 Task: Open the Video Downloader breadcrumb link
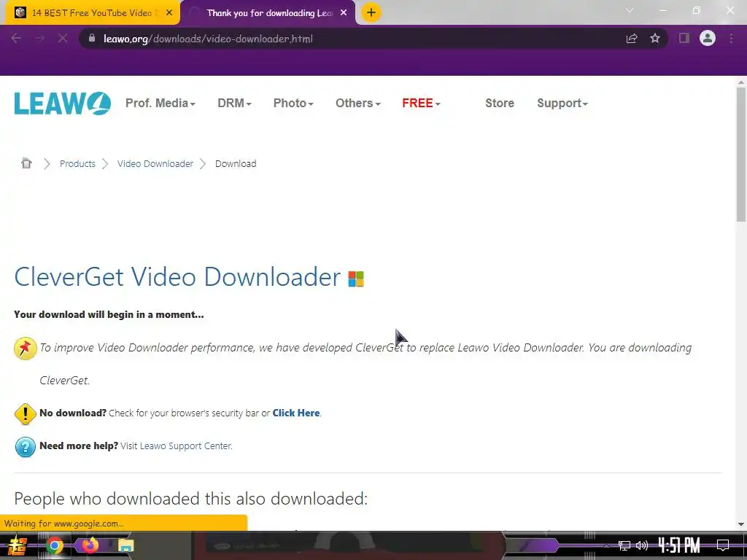[x=155, y=164]
